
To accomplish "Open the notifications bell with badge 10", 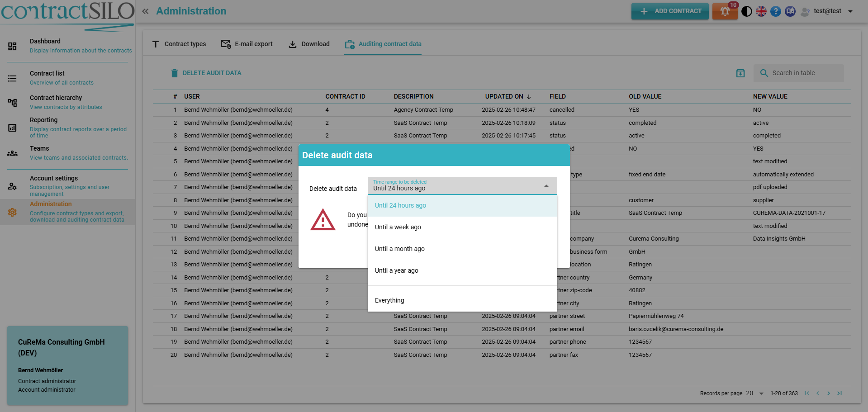I will click(x=725, y=11).
